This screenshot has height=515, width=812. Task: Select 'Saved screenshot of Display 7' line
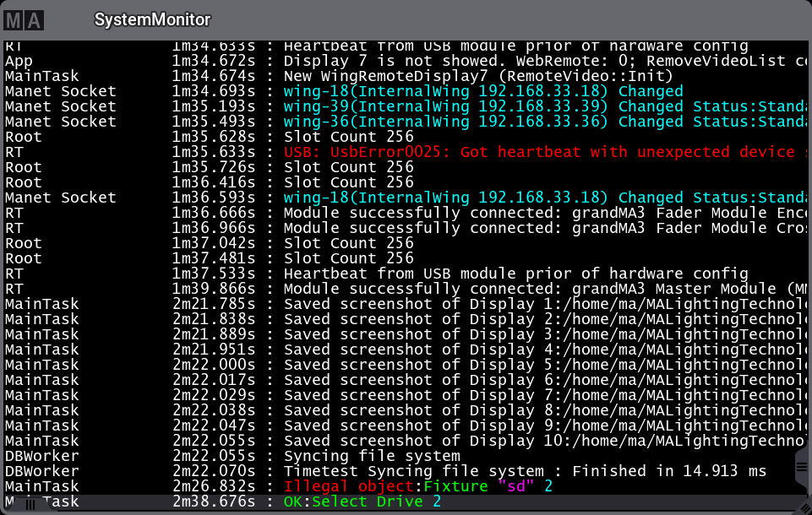coord(406,395)
